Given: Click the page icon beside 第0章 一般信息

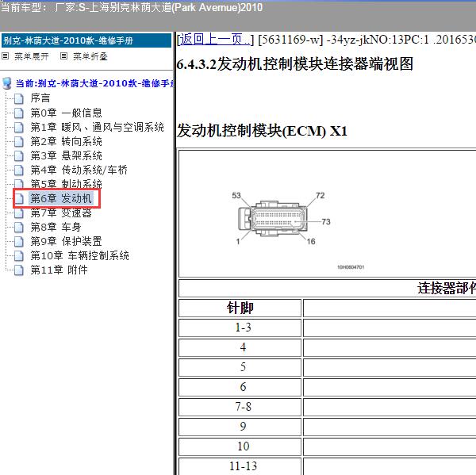Looking at the screenshot, I should 19,113.
